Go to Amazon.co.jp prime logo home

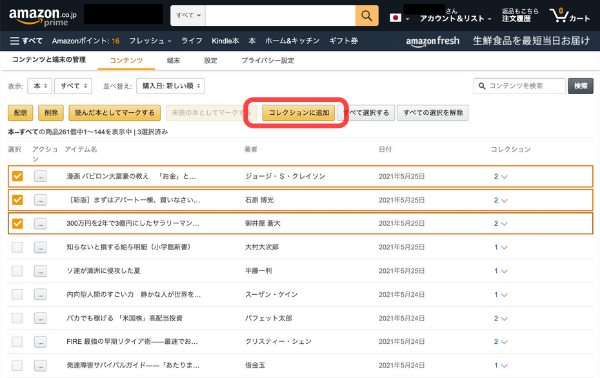pyautogui.click(x=42, y=17)
